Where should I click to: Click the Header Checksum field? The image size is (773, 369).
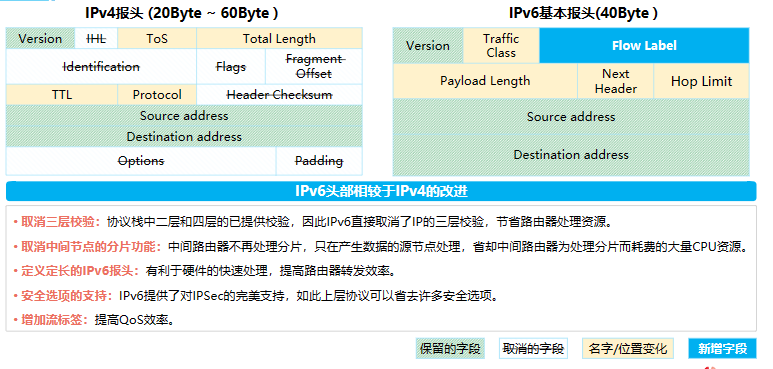coord(279,95)
